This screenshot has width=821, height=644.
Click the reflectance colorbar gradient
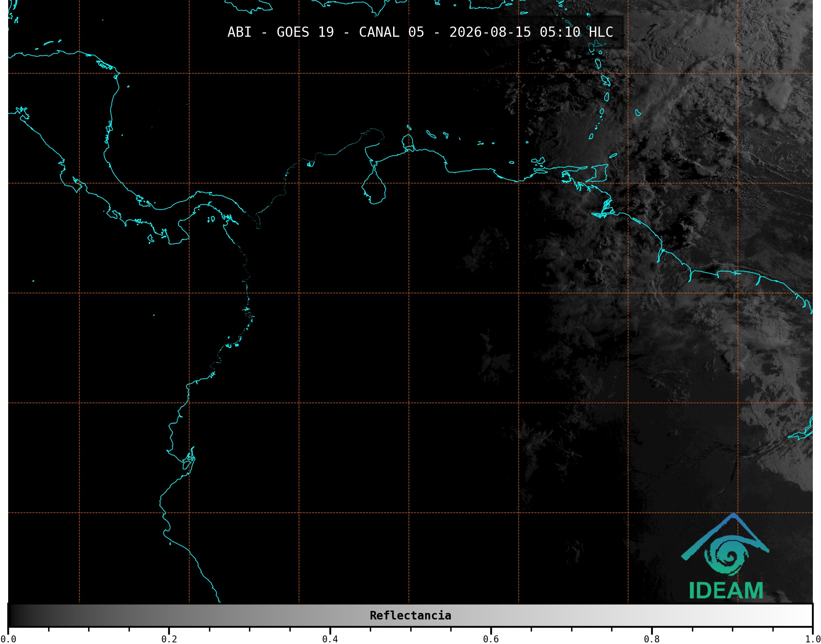410,615
